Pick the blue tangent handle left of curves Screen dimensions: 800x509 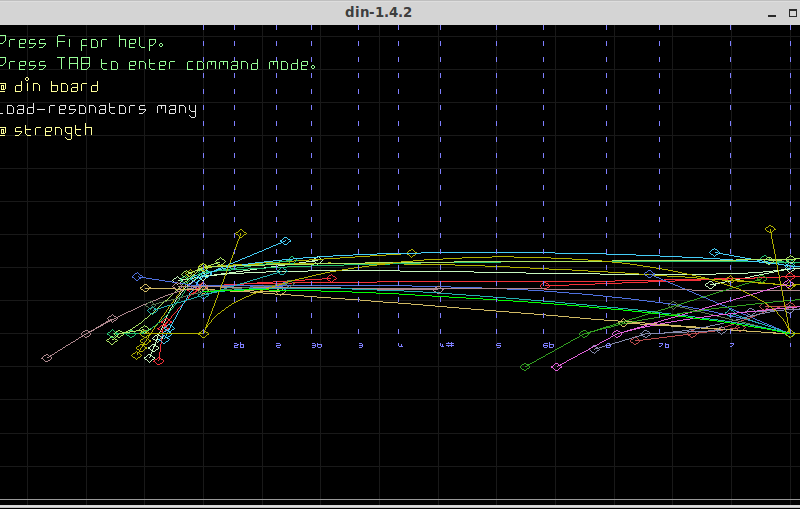click(x=137, y=276)
